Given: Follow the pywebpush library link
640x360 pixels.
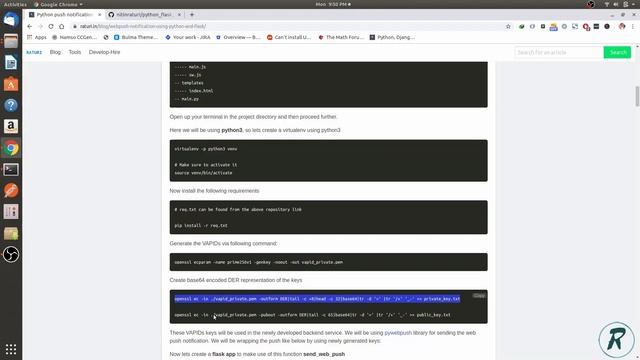Looking at the screenshot, I should 398,333.
